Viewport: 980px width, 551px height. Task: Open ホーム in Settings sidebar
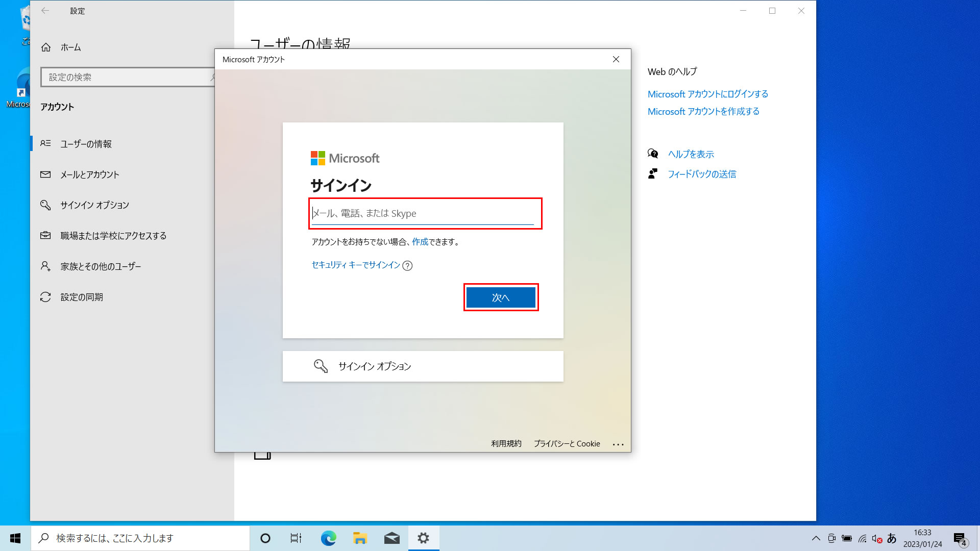tap(71, 47)
